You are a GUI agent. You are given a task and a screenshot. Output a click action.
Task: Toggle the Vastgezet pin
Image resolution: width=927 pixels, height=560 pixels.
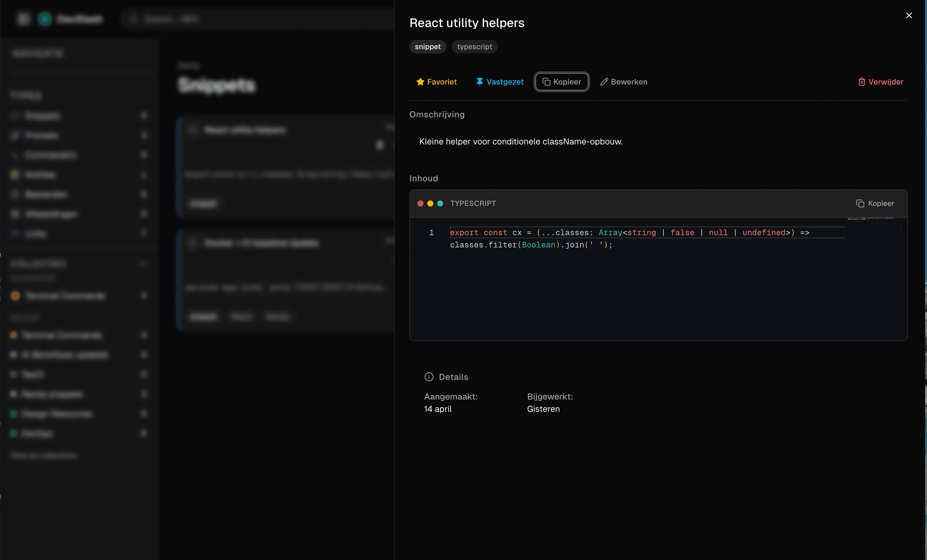tap(500, 82)
